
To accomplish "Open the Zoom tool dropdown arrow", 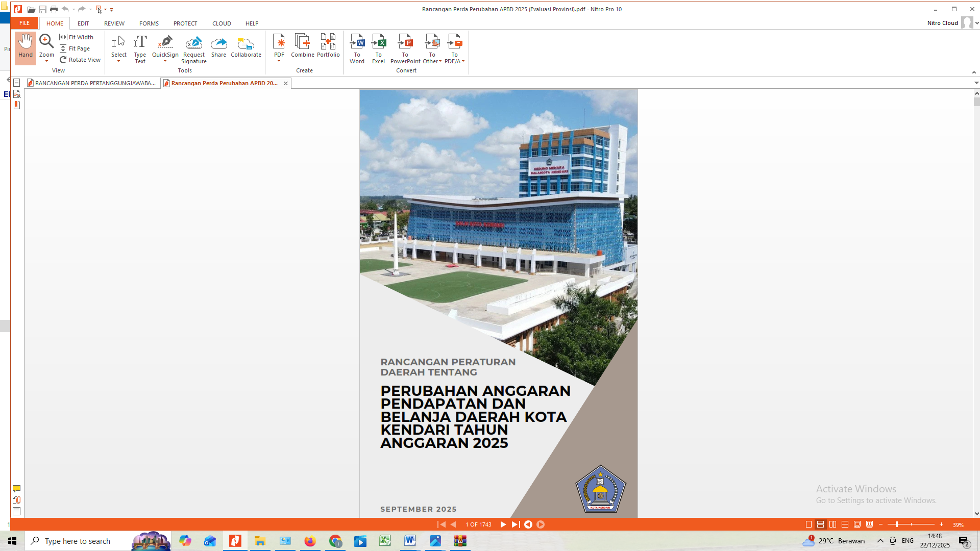I will 46,61.
